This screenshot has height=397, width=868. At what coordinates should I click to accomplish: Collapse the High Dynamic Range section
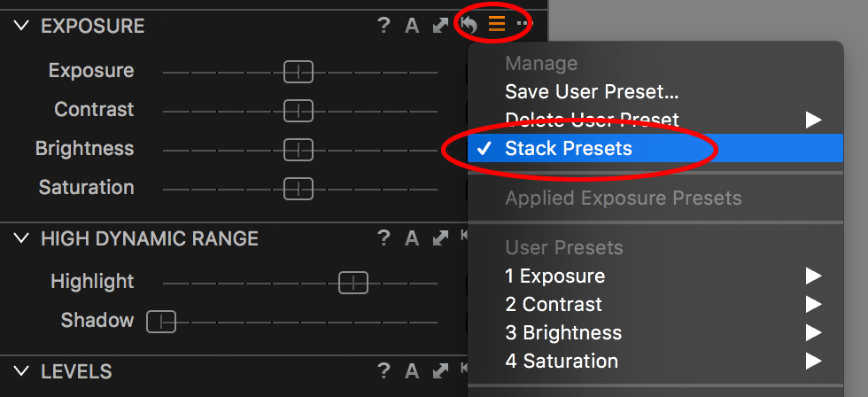click(x=21, y=238)
